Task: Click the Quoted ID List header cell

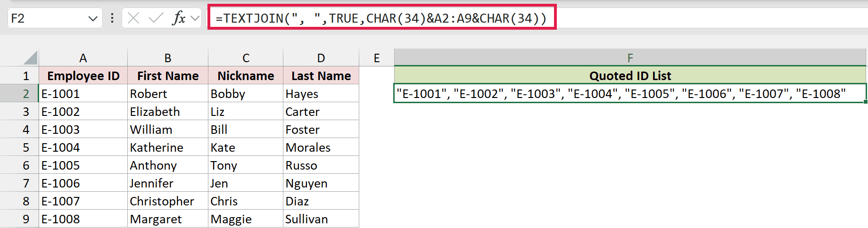Action: 630,76
